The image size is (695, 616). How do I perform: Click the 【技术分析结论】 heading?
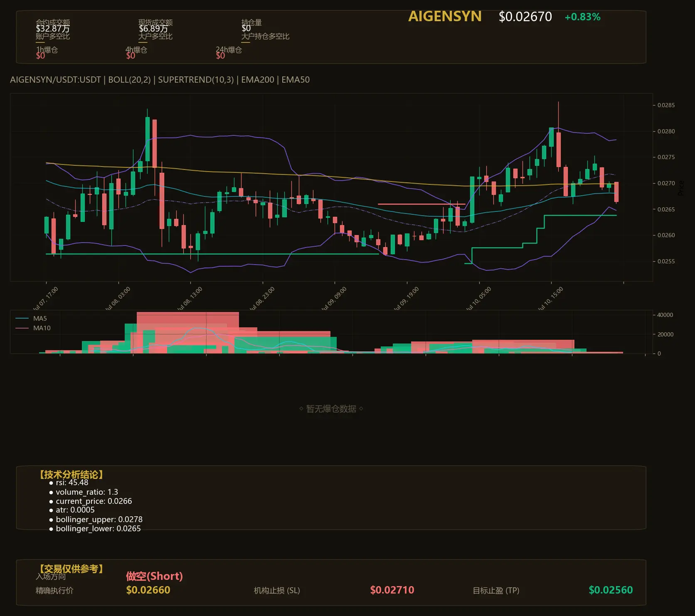coord(71,474)
